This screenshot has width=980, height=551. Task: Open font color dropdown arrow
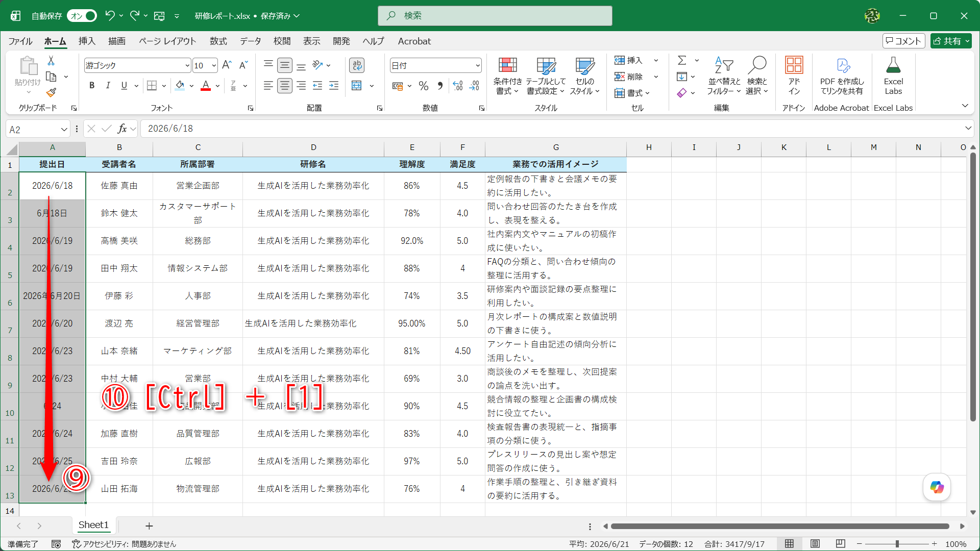(x=217, y=86)
